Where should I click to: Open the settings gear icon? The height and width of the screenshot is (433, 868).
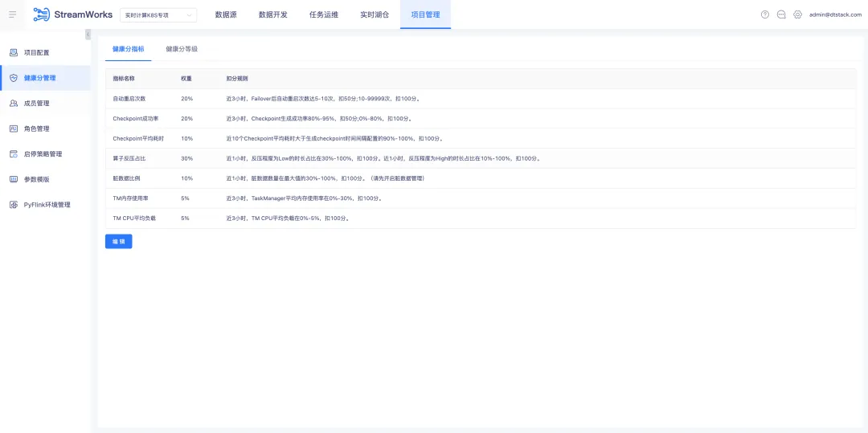pyautogui.click(x=797, y=15)
